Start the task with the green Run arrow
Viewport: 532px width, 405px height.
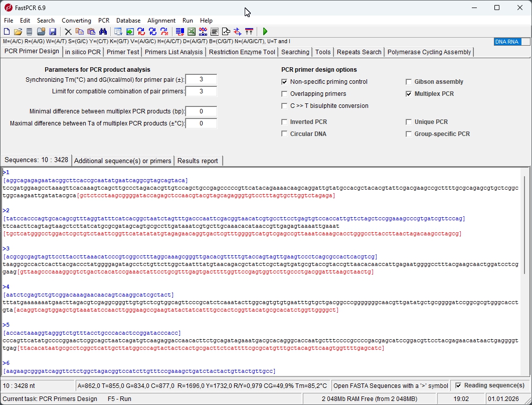tap(265, 31)
